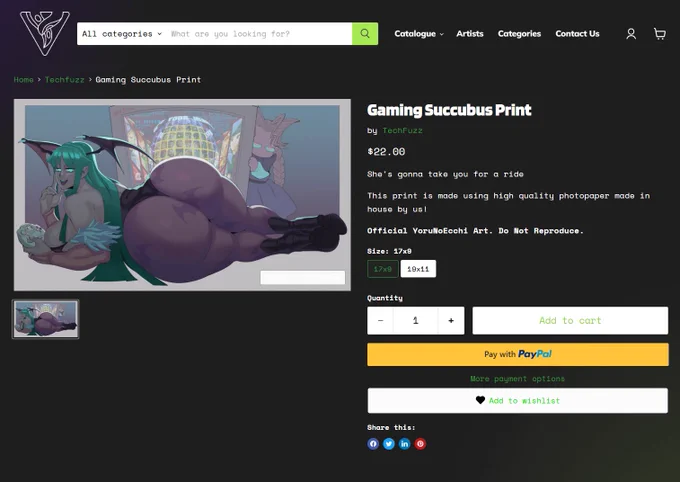Open the user account icon

click(x=631, y=34)
